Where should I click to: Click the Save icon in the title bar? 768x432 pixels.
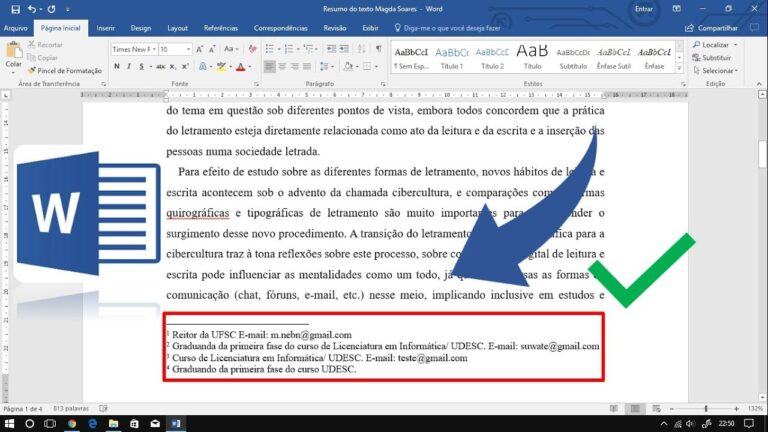point(15,9)
